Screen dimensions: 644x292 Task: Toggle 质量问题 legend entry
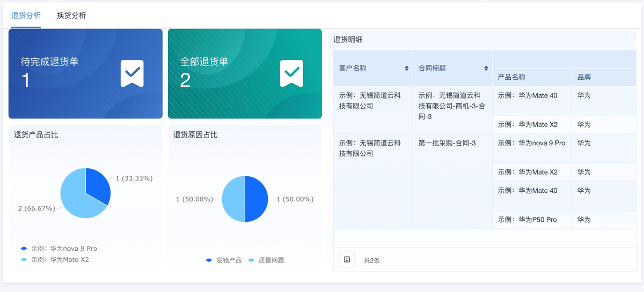tap(266, 260)
